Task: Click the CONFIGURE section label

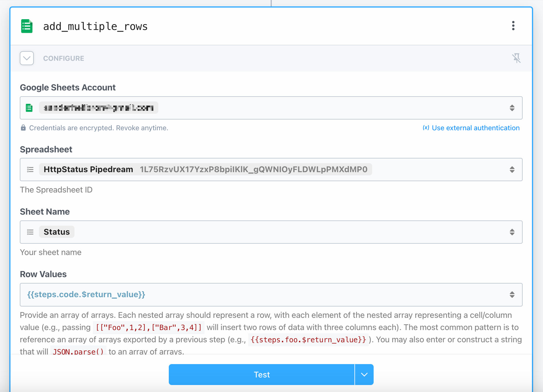Action: point(64,58)
